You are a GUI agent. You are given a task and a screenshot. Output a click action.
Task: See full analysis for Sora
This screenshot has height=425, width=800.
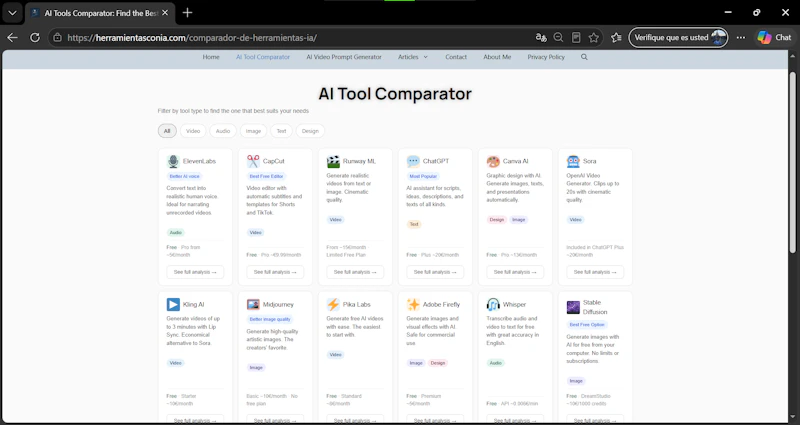pyautogui.click(x=595, y=272)
